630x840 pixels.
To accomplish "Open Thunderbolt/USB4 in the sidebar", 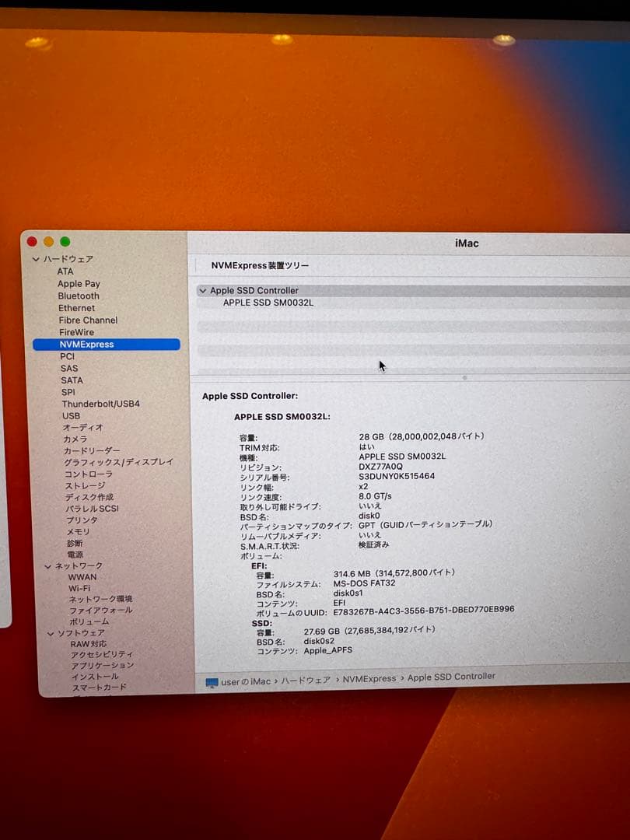I will coord(100,404).
